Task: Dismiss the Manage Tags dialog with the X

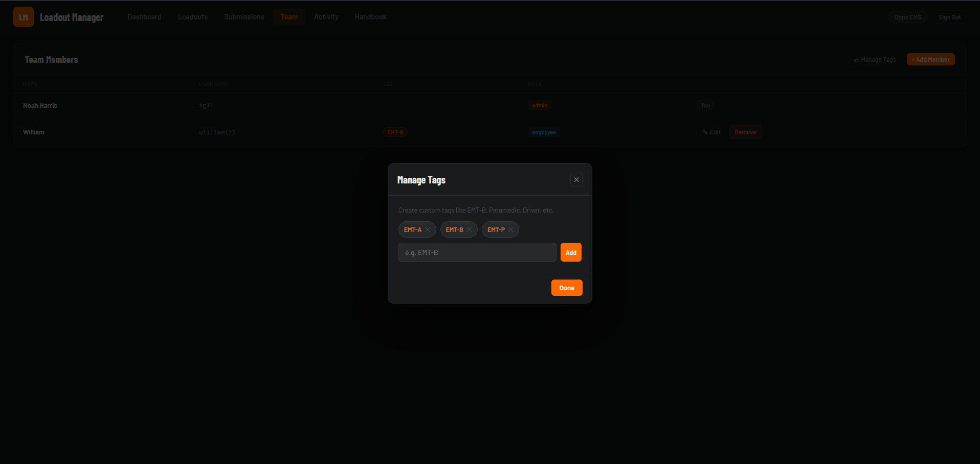Action: (x=576, y=179)
